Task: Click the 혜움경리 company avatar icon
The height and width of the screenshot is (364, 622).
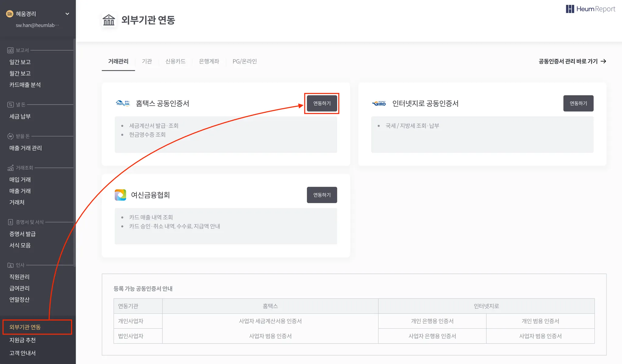Action: [x=10, y=14]
